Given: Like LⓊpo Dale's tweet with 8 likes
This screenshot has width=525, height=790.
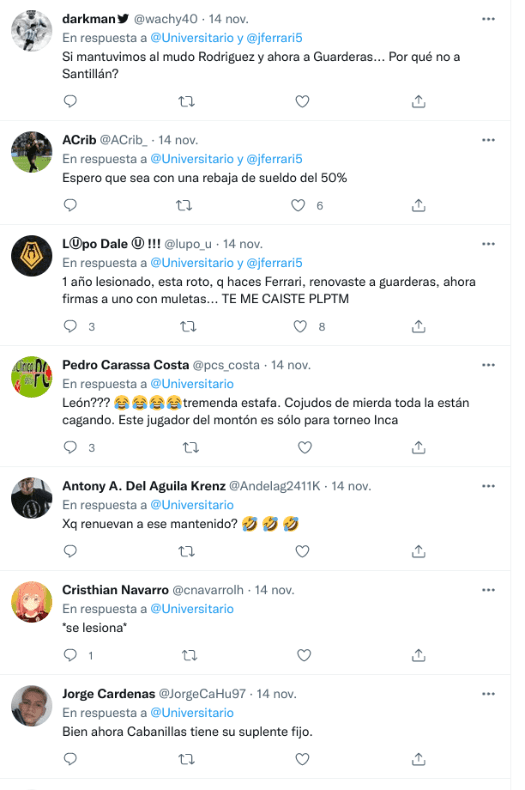Looking at the screenshot, I should click(300, 326).
